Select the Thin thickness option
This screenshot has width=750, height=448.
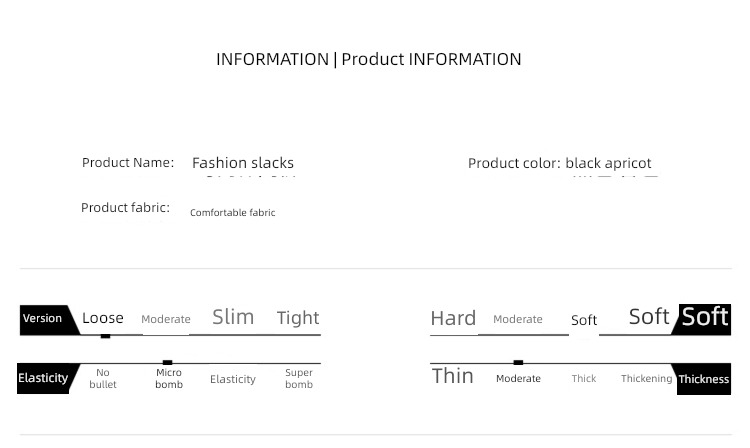(x=452, y=376)
